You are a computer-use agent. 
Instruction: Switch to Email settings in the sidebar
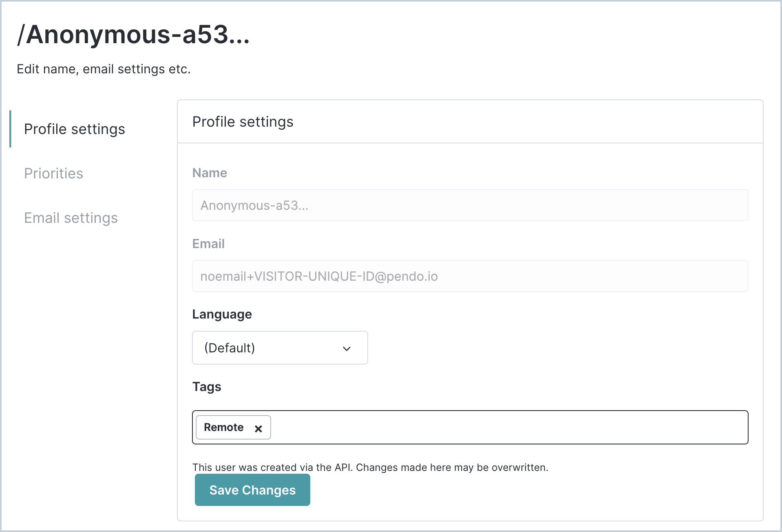click(x=71, y=218)
